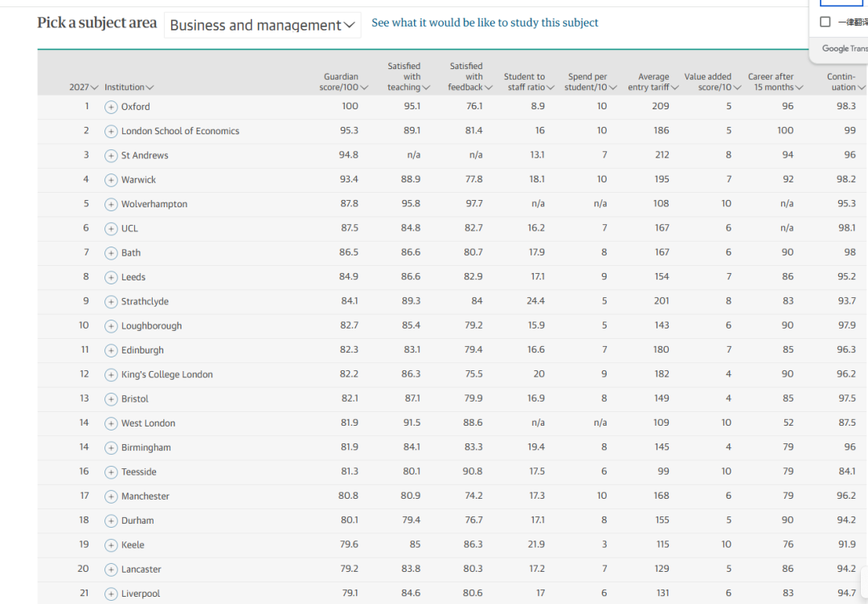
Task: Expand the Edinburgh plus icon
Action: [x=111, y=351]
